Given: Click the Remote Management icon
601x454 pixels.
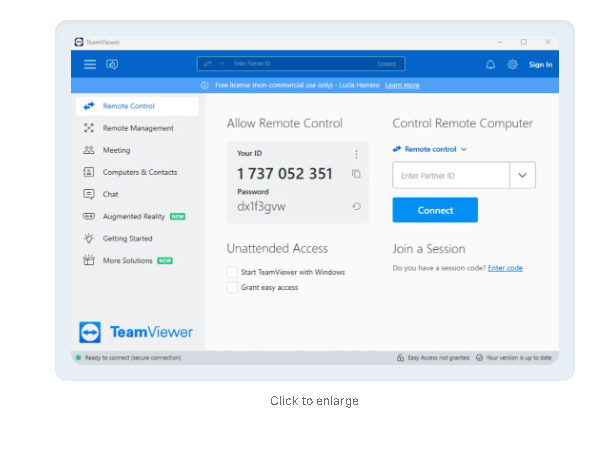Looking at the screenshot, I should [x=89, y=128].
